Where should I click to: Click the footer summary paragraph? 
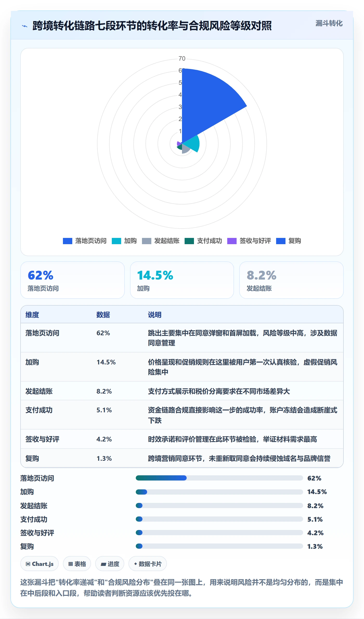tap(182, 588)
